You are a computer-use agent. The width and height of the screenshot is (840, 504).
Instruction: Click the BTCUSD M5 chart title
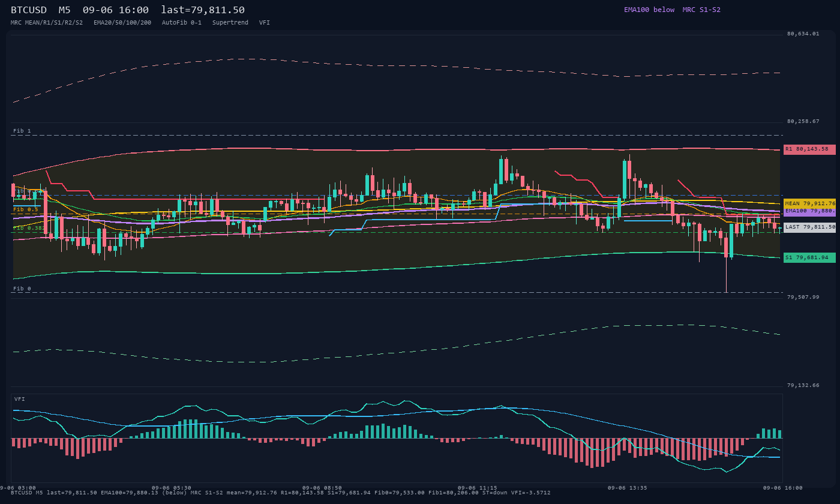(x=128, y=10)
